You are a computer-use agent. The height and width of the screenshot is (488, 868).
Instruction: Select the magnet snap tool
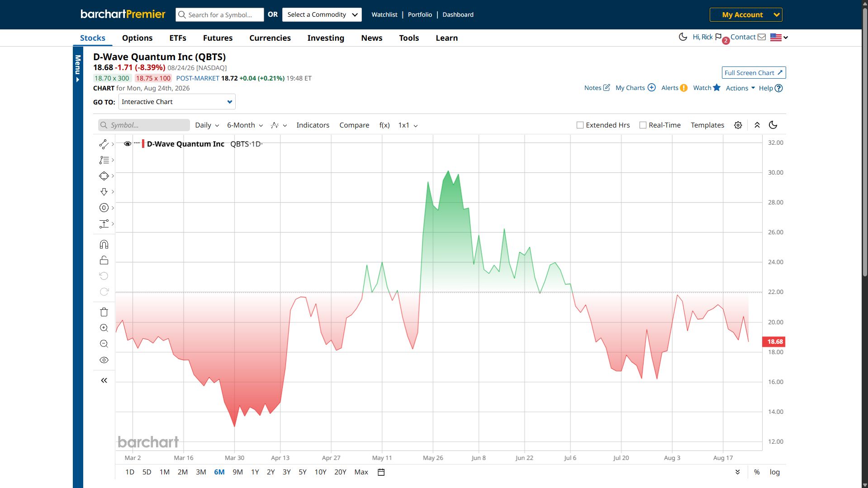[x=104, y=245]
